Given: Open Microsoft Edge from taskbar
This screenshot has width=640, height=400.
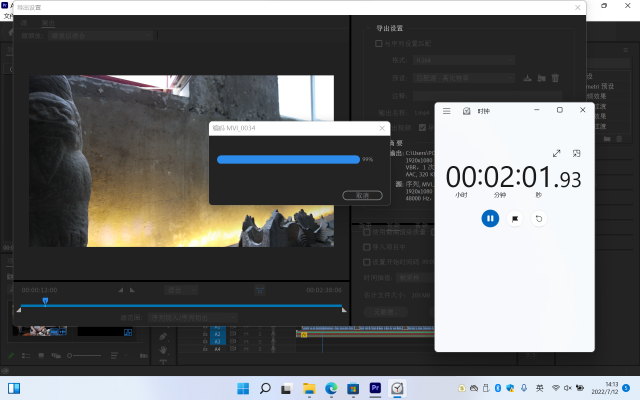Looking at the screenshot, I should (x=331, y=388).
